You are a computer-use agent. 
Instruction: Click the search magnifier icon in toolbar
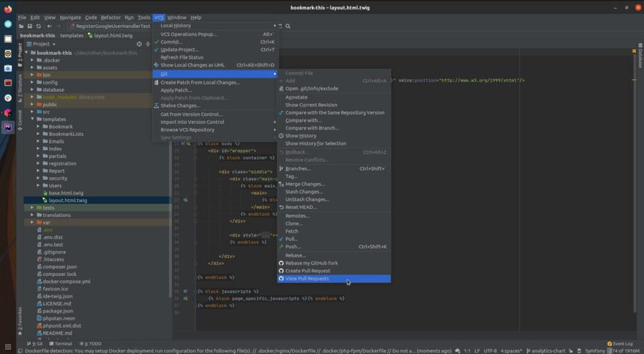pyautogui.click(x=288, y=26)
